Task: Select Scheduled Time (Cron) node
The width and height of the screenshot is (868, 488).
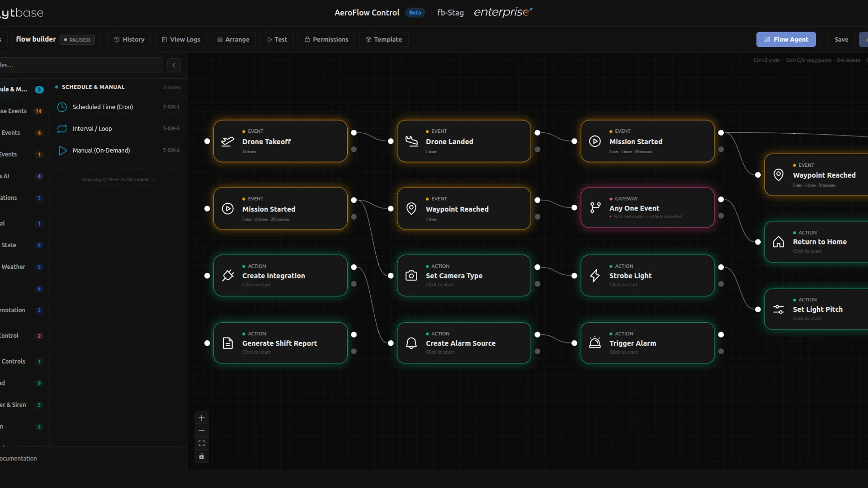Action: click(118, 107)
